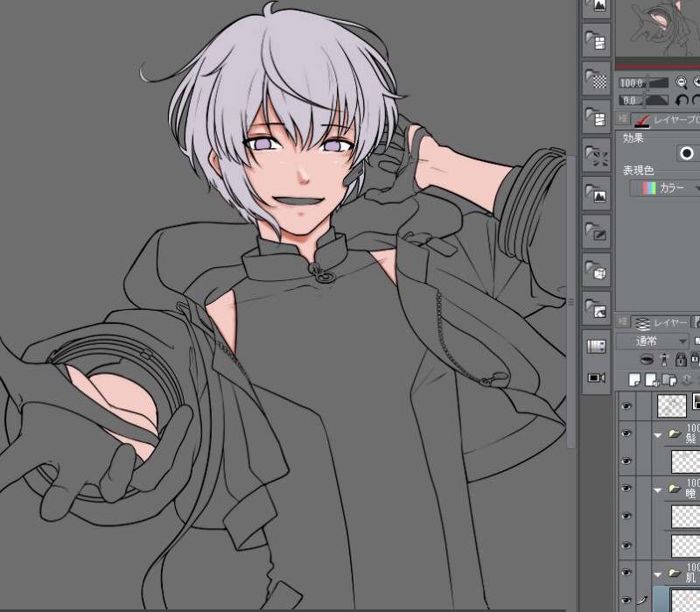Hide the 肌 folder
This screenshot has width=700, height=612.
pyautogui.click(x=626, y=573)
